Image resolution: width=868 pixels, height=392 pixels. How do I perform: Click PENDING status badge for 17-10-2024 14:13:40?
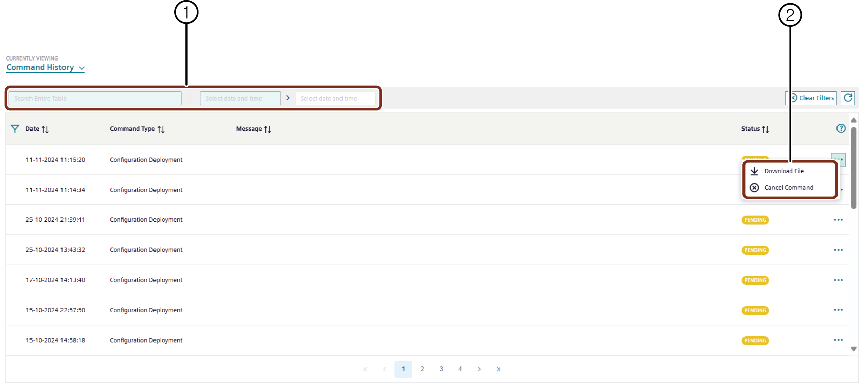click(755, 280)
